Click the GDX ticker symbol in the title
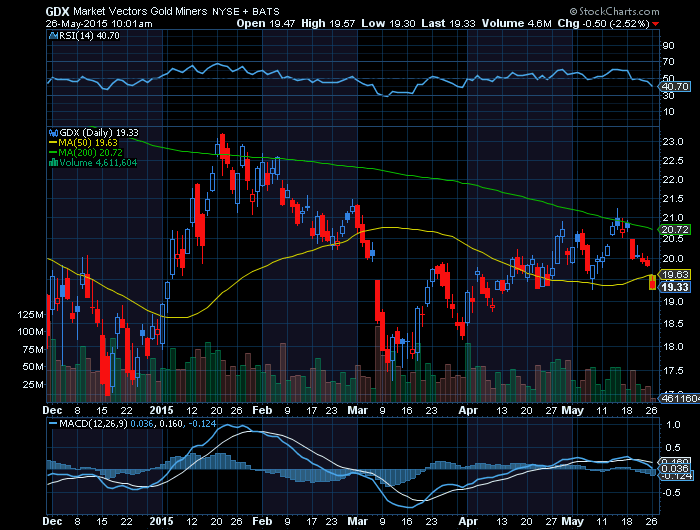Screen dimensions: 700x530 [x=57, y=12]
